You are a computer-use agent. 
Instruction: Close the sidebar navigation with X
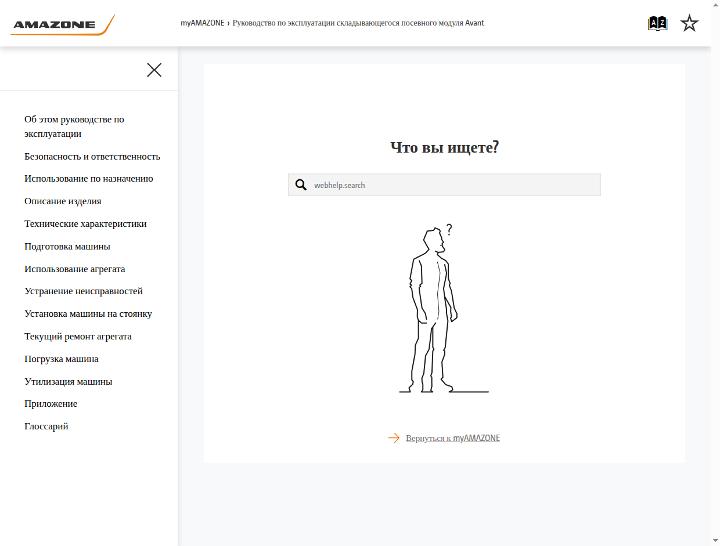154,70
